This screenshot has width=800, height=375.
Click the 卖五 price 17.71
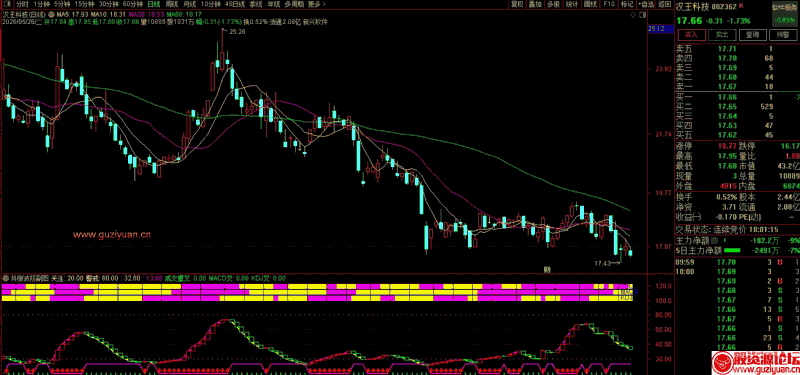pyautogui.click(x=728, y=49)
